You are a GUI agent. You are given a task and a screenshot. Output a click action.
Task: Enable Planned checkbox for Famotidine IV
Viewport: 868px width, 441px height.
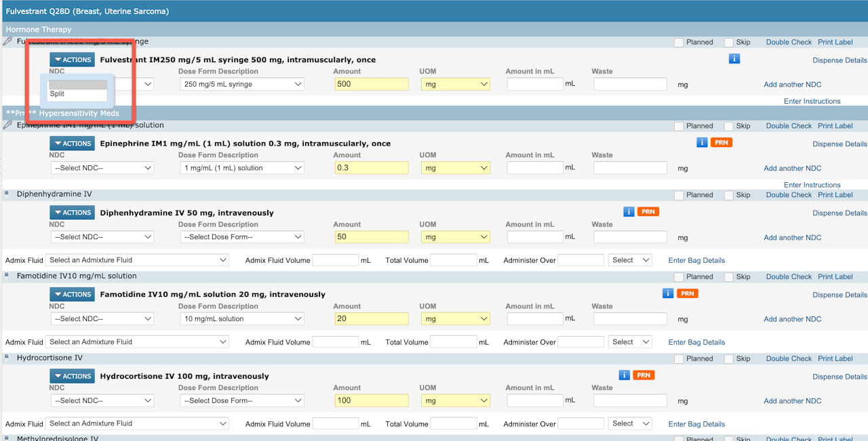point(679,277)
